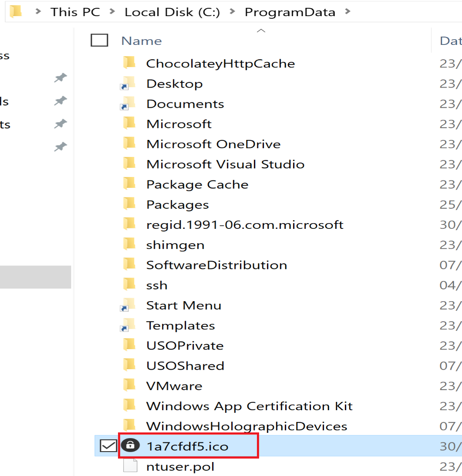The height and width of the screenshot is (476, 462).
Task: Click the ssh folder icon
Action: pyautogui.click(x=129, y=285)
